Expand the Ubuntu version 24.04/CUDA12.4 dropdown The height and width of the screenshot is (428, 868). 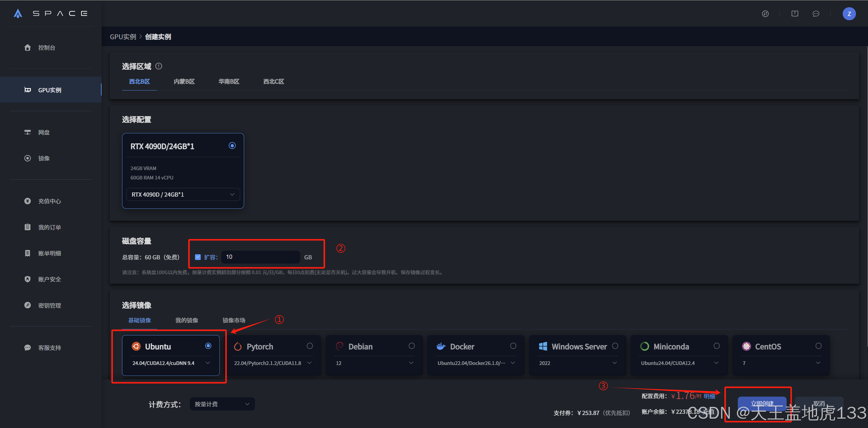pos(171,363)
